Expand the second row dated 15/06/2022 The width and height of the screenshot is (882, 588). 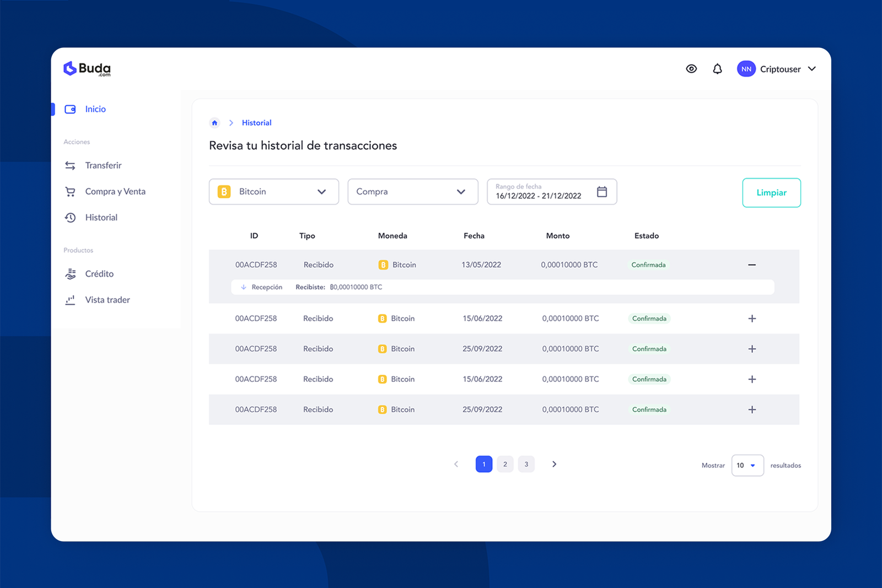point(752,319)
